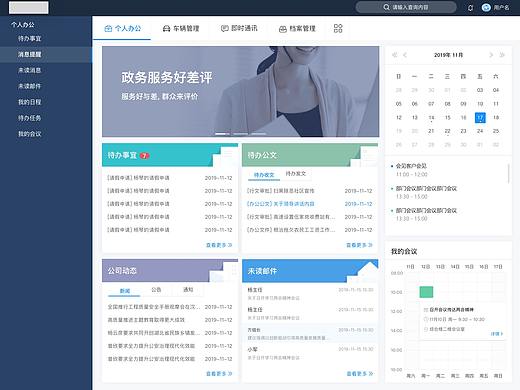This screenshot has height=390, width=520.
Task: Go to next year in calendar
Action: [x=502, y=55]
